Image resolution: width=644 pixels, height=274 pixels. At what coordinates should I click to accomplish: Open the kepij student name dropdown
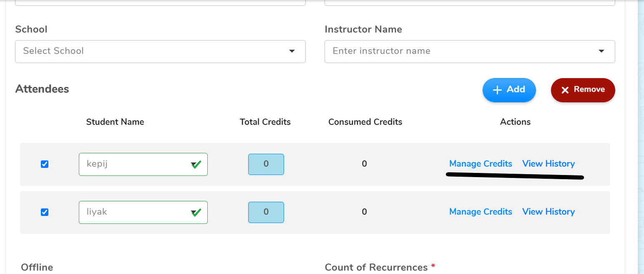(138, 164)
